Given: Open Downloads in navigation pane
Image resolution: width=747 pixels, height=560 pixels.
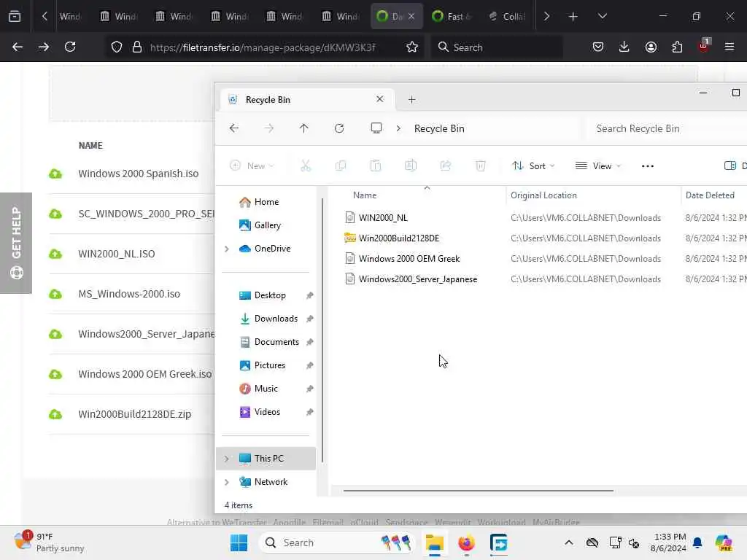Looking at the screenshot, I should pyautogui.click(x=276, y=319).
